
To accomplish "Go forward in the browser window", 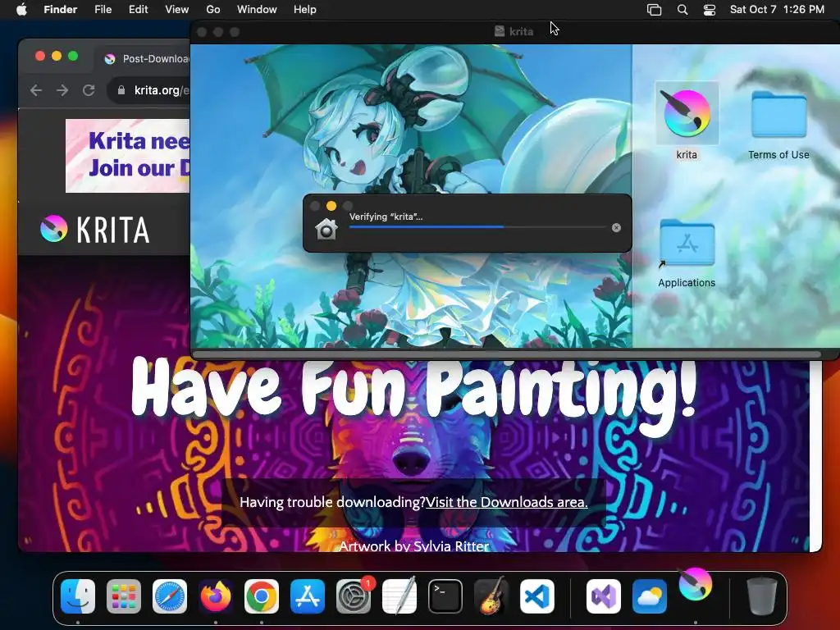I will [62, 90].
